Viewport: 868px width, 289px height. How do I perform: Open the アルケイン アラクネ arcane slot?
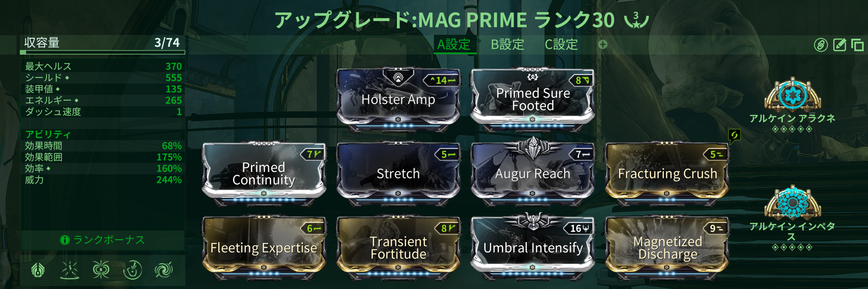coord(792,94)
